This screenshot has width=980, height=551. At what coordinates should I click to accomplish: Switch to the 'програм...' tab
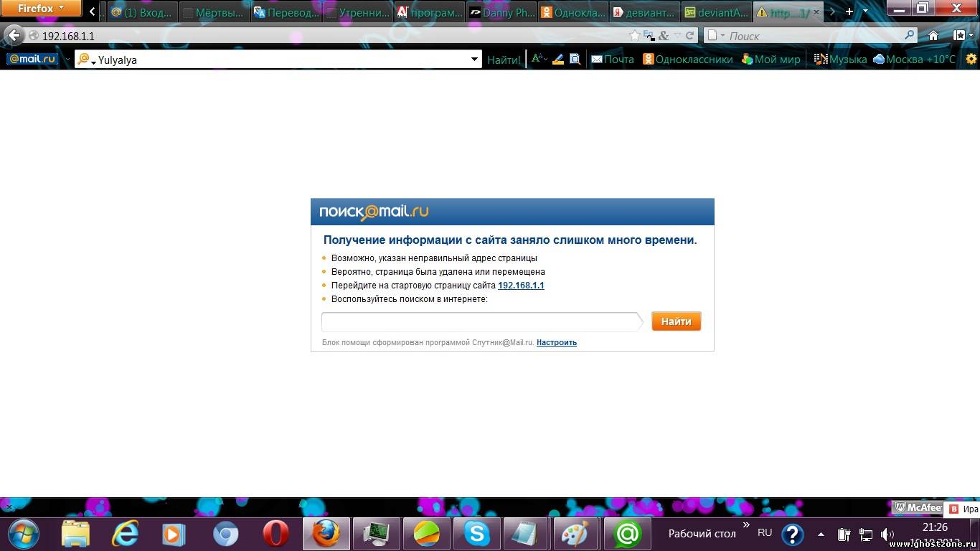click(428, 12)
